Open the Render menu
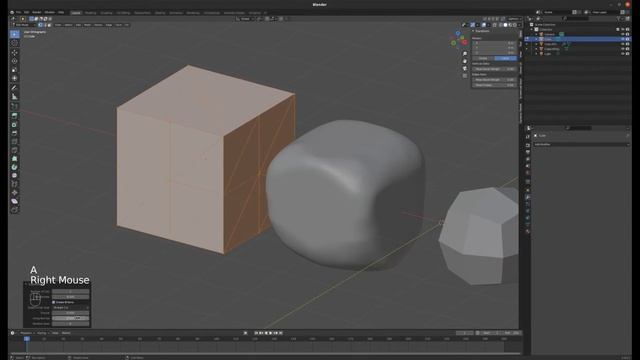This screenshot has width=640, height=360. [37, 13]
